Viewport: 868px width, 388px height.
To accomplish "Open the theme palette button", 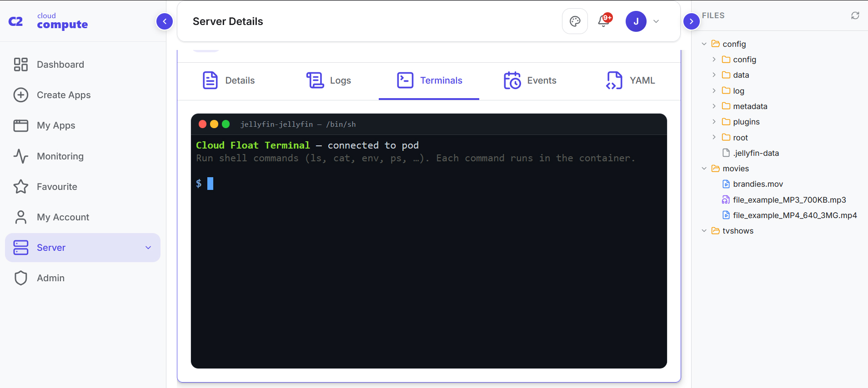I will 575,21.
